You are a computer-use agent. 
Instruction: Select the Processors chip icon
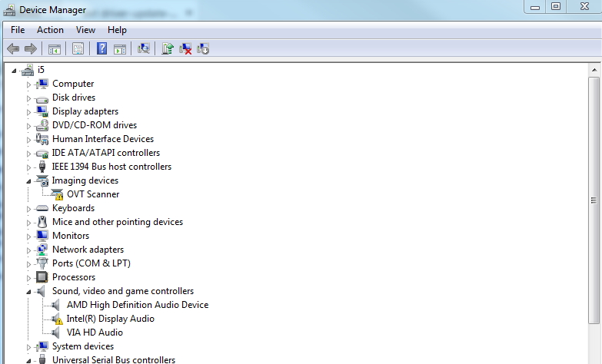[42, 277]
